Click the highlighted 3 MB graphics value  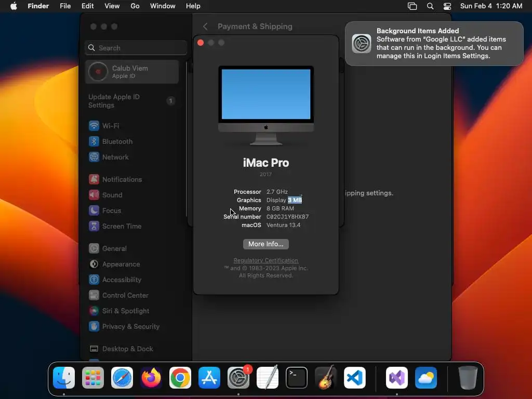[295, 200]
